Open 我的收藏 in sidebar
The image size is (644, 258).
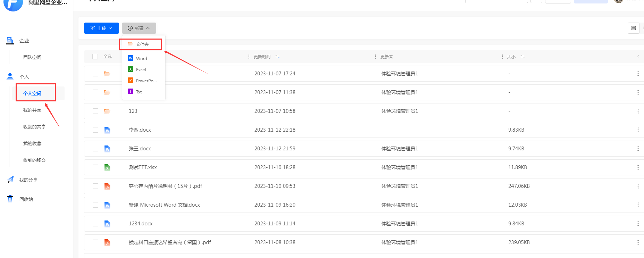tap(32, 143)
